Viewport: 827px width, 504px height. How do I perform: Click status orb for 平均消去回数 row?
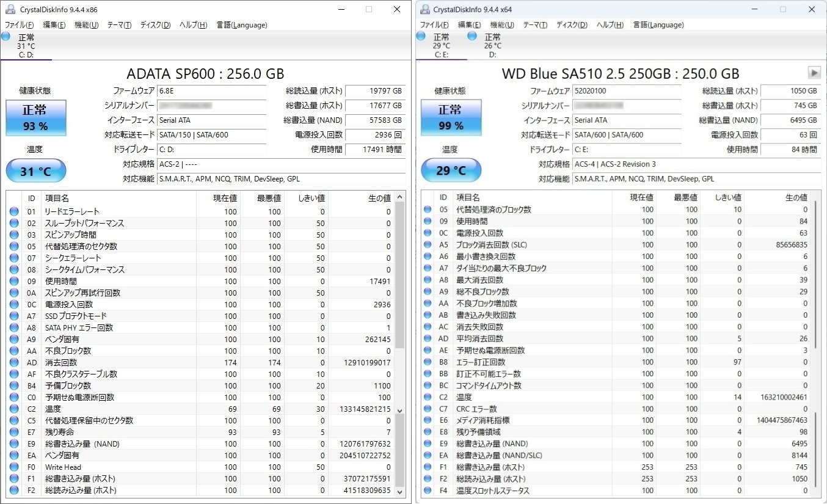pos(428,338)
